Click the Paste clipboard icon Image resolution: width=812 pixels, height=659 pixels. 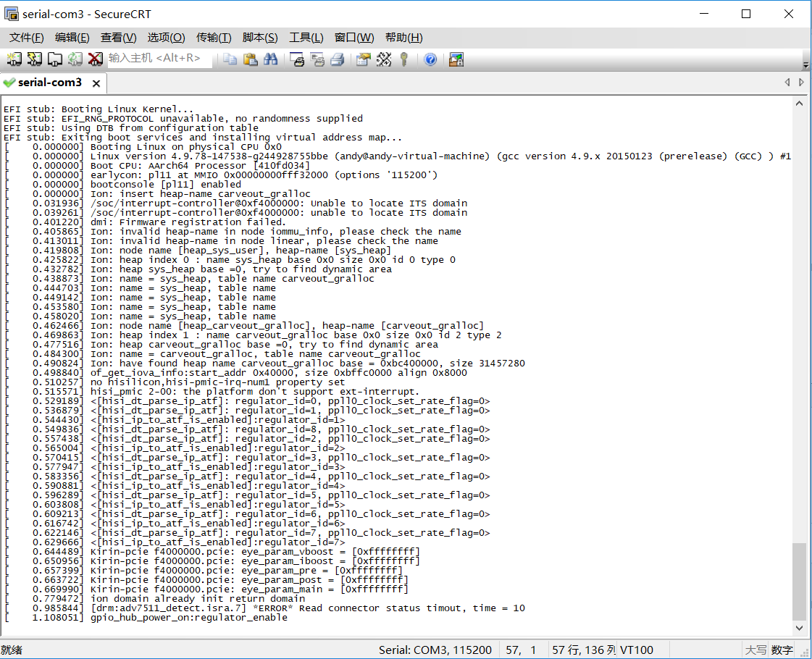pyautogui.click(x=251, y=59)
